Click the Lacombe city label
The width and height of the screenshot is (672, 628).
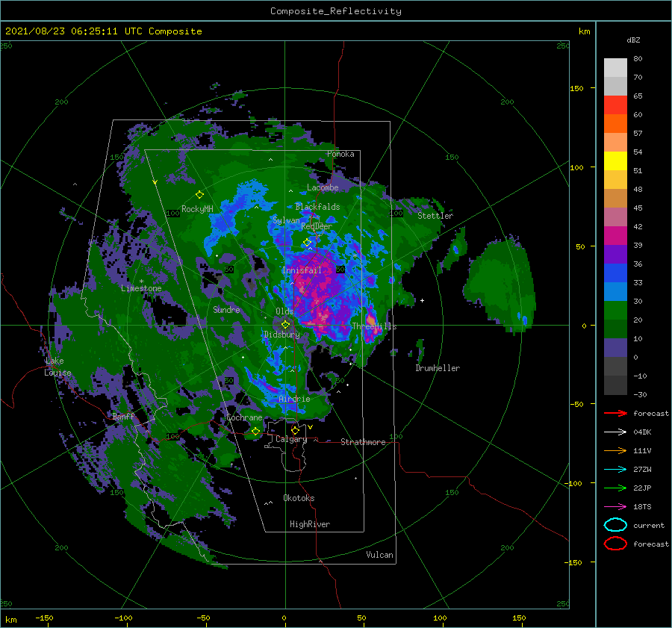pyautogui.click(x=323, y=187)
